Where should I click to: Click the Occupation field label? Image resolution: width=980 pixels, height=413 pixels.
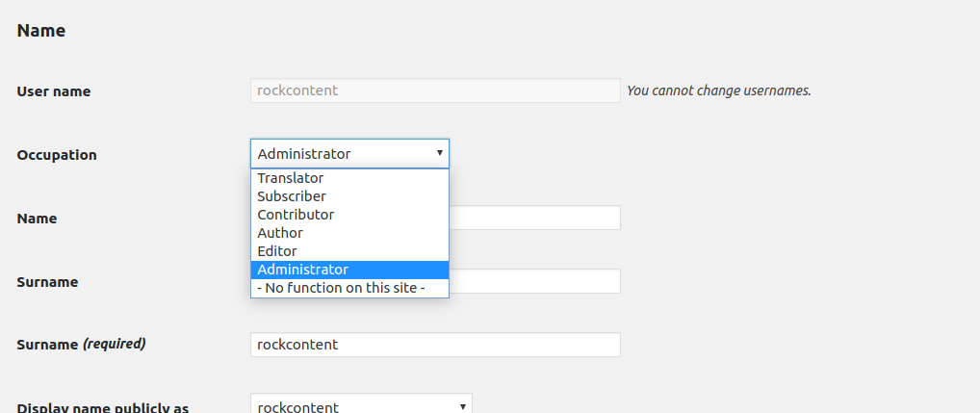(x=57, y=155)
